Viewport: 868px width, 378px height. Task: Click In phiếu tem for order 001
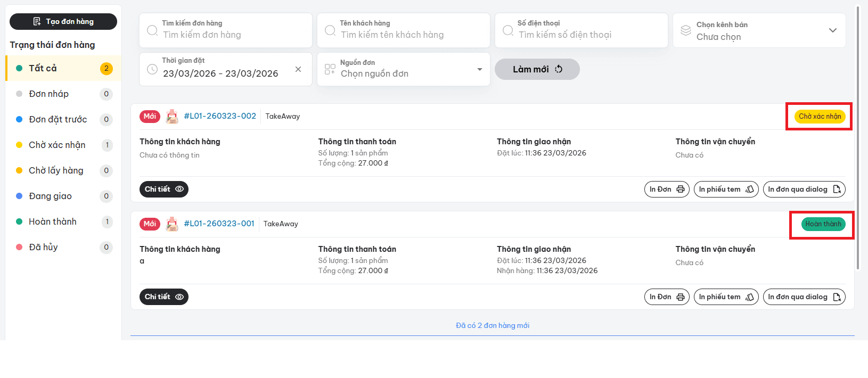[726, 297]
